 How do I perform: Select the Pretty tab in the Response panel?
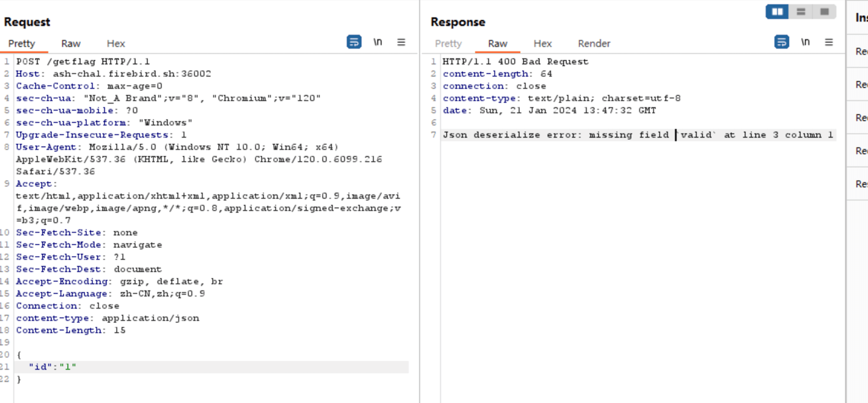448,43
